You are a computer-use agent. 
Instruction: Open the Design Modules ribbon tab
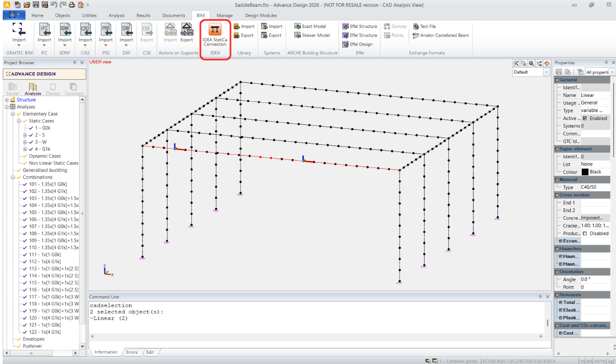pos(261,15)
